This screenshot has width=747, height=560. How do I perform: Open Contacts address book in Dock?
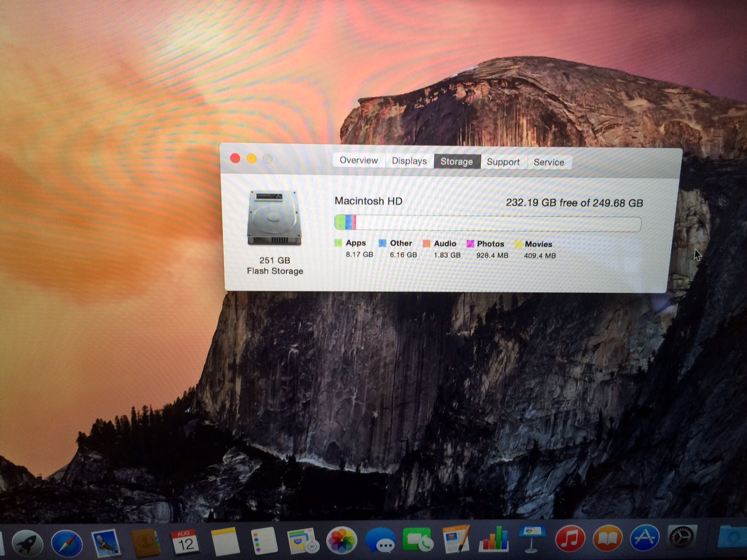coord(145,544)
